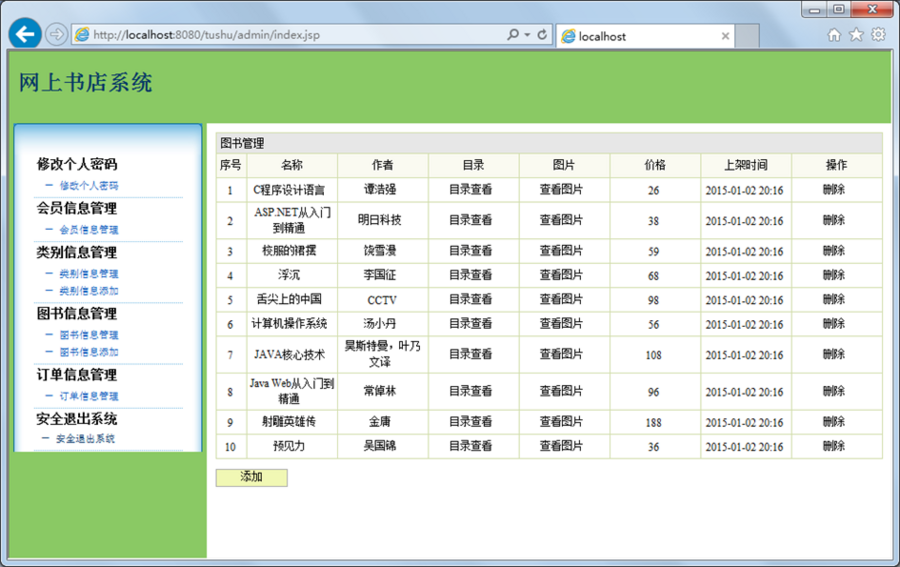
Task: Click the refresh page icon
Action: pos(542,34)
